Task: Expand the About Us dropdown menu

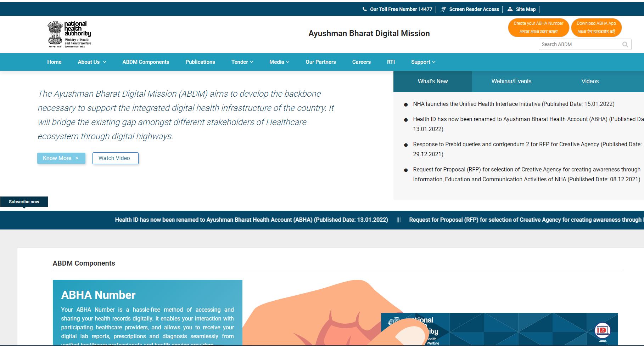Action: point(92,62)
